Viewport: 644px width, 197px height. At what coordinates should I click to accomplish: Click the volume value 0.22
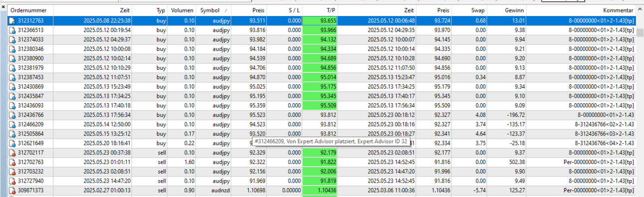pyautogui.click(x=189, y=144)
